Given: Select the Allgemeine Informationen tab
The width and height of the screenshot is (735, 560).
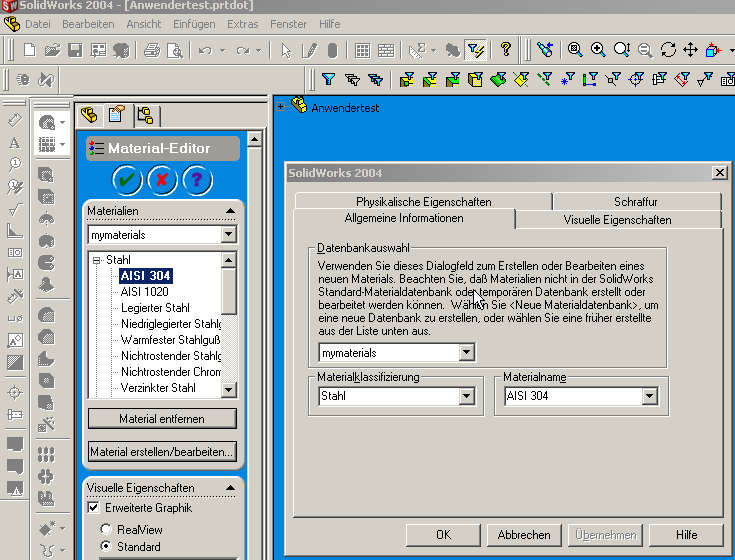Looking at the screenshot, I should (x=404, y=218).
